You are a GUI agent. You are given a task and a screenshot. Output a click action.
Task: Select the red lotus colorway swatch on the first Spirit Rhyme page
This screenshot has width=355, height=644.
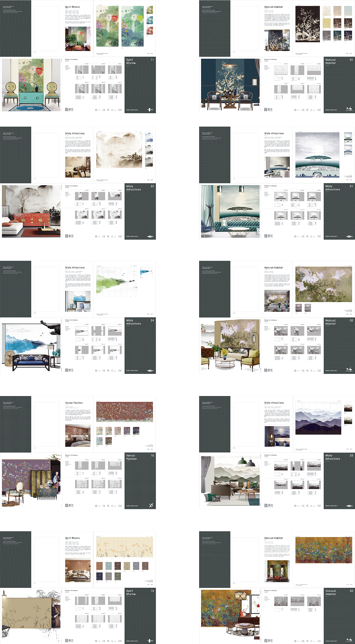coord(149,30)
